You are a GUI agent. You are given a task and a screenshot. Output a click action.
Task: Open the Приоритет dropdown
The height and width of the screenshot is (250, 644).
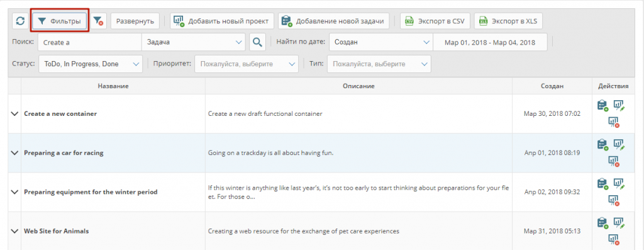click(x=247, y=64)
